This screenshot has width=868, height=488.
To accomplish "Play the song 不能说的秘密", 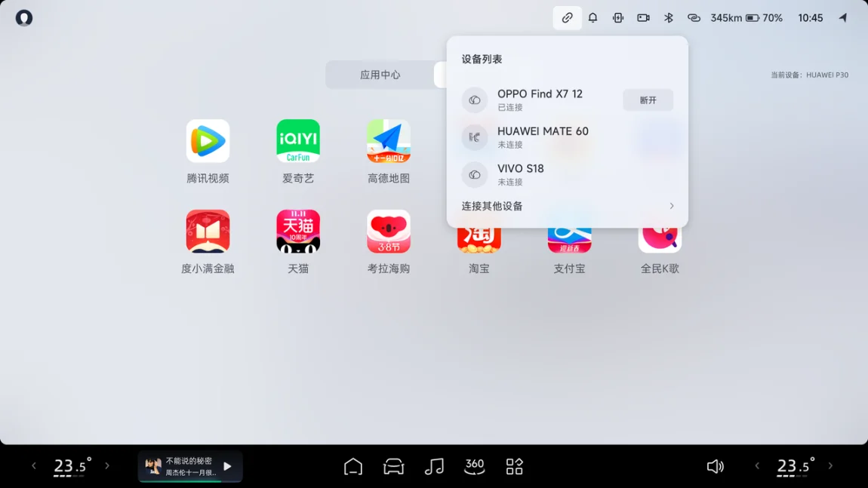I will (x=227, y=466).
